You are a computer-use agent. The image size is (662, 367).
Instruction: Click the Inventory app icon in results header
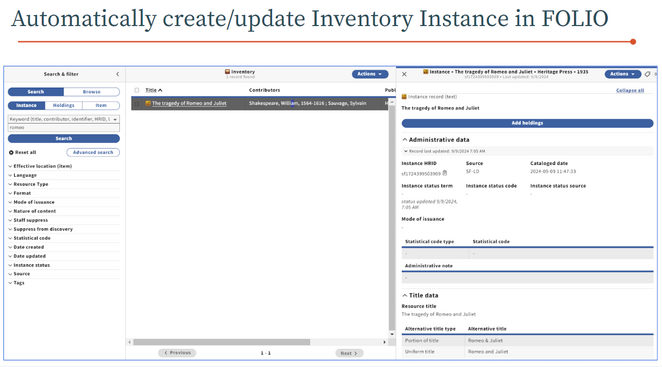click(x=227, y=72)
